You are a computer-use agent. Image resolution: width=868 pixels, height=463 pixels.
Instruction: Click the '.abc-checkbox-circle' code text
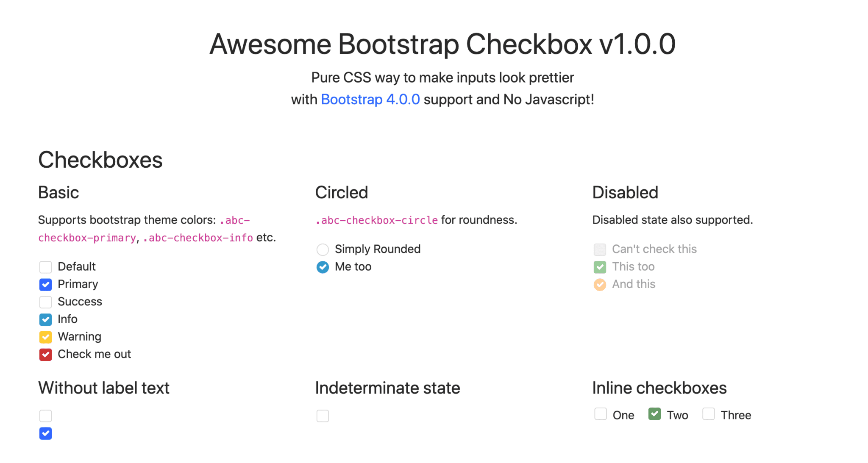376,220
